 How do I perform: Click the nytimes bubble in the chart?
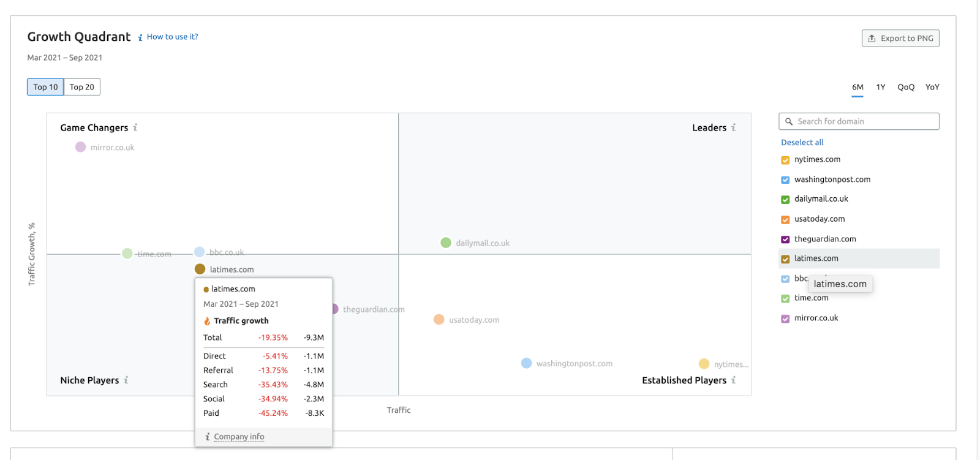704,364
